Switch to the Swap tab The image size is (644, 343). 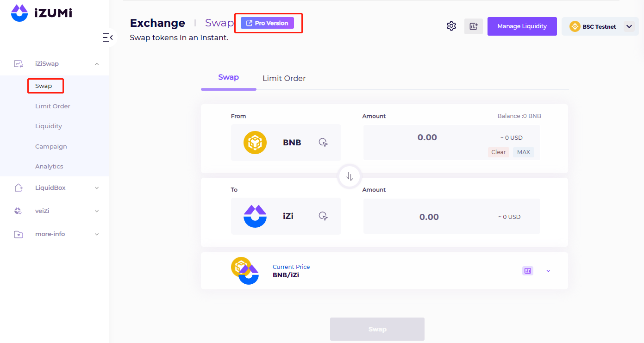229,77
